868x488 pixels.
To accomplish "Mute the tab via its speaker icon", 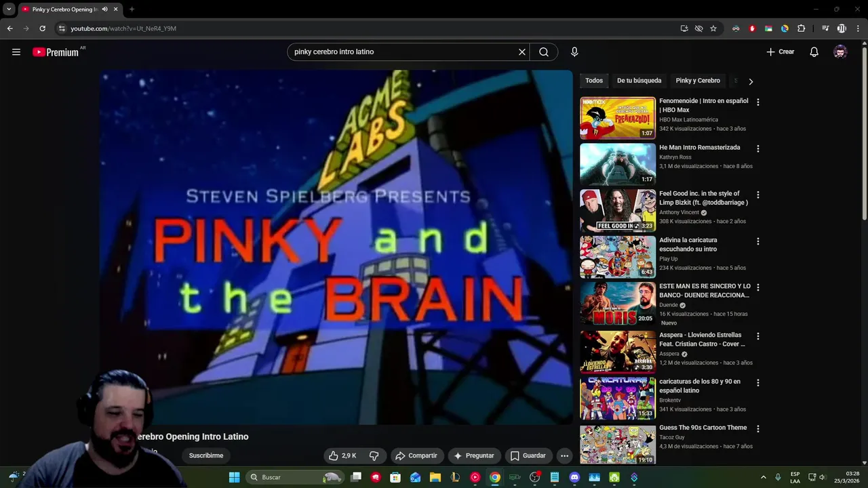I will [x=104, y=9].
